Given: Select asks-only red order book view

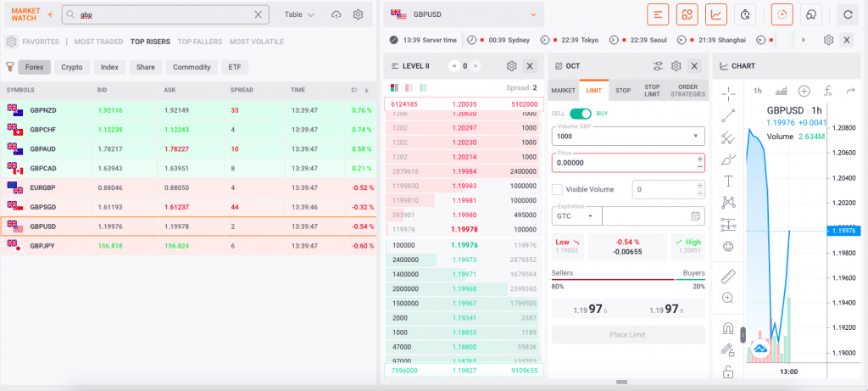Looking at the screenshot, I should pos(409,87).
